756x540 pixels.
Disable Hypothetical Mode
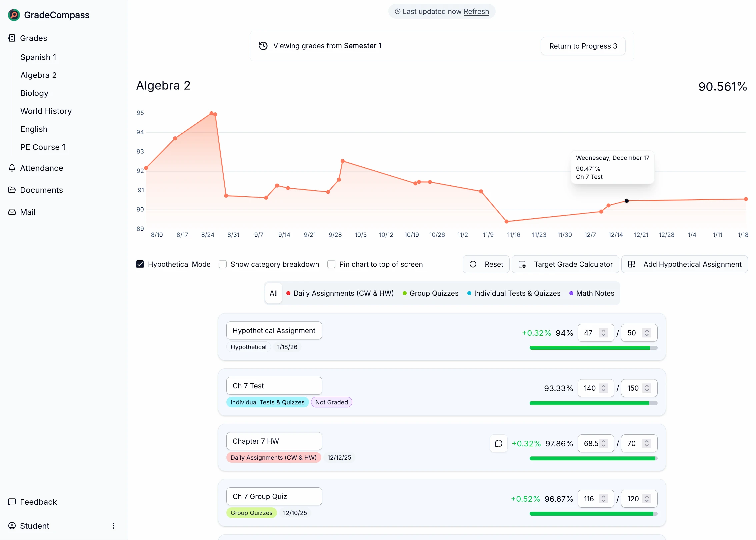tap(140, 264)
